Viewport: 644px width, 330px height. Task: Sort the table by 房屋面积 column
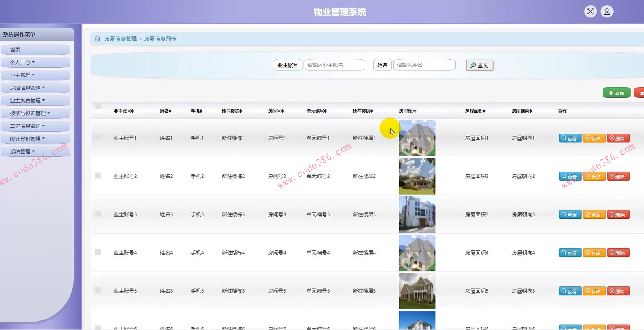(x=475, y=111)
